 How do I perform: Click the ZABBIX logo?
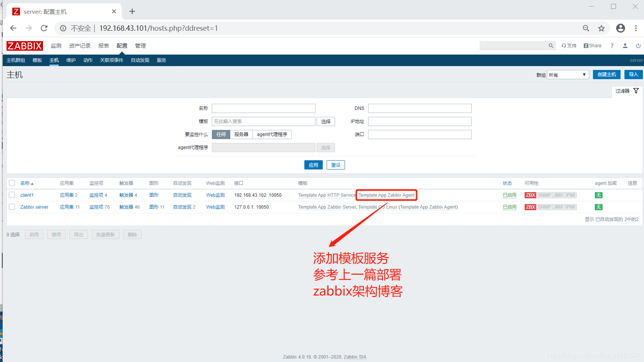[25, 46]
